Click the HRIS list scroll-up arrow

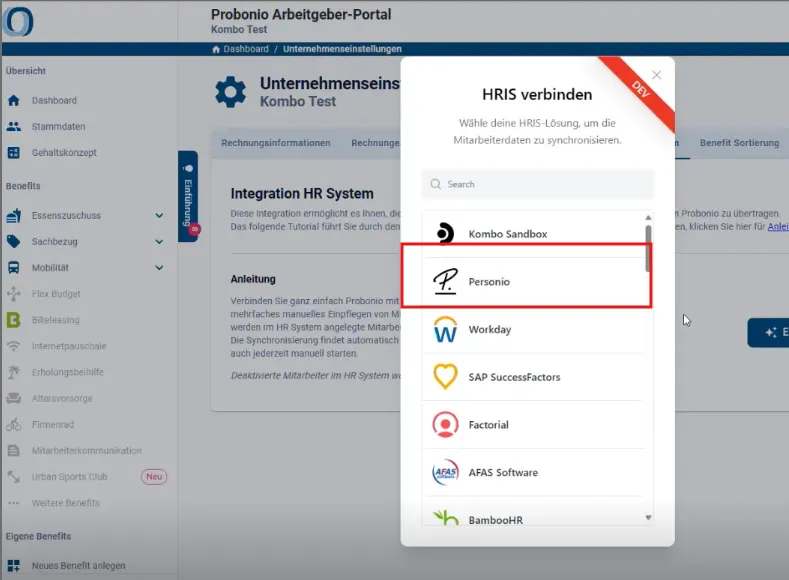pos(648,217)
